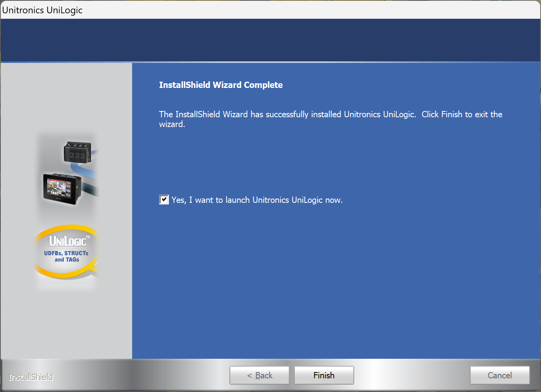This screenshot has height=392, width=541.
Task: Click the 'Yes, I want to launch' label
Action: click(x=257, y=200)
